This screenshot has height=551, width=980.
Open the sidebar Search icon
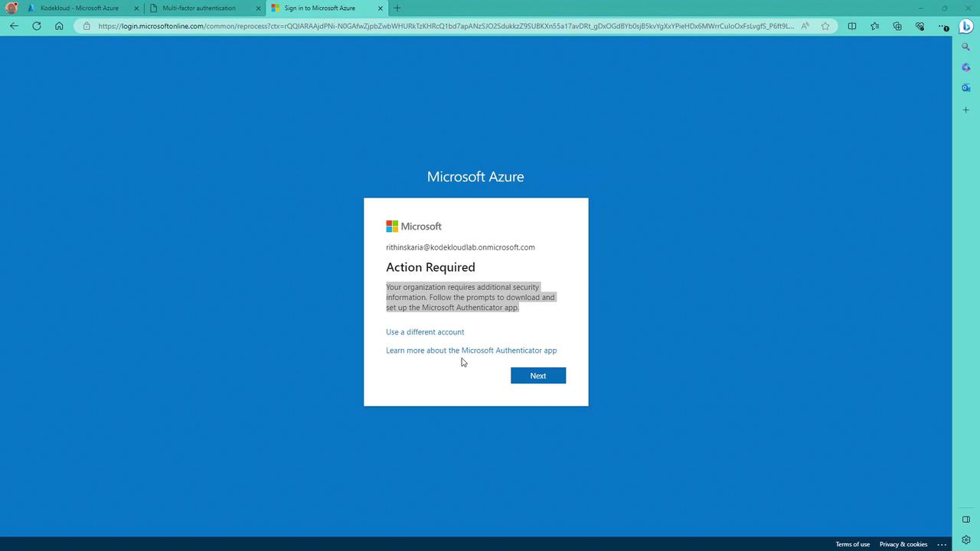[x=966, y=47]
